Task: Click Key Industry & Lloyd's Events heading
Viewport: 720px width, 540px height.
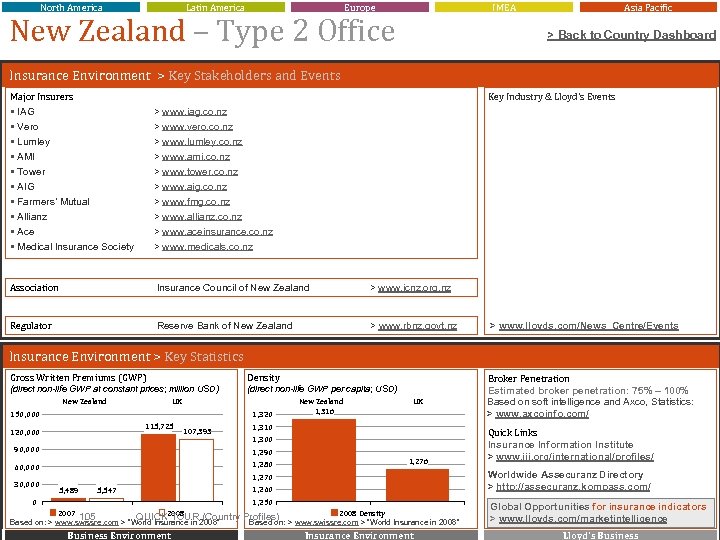Action: click(x=551, y=97)
